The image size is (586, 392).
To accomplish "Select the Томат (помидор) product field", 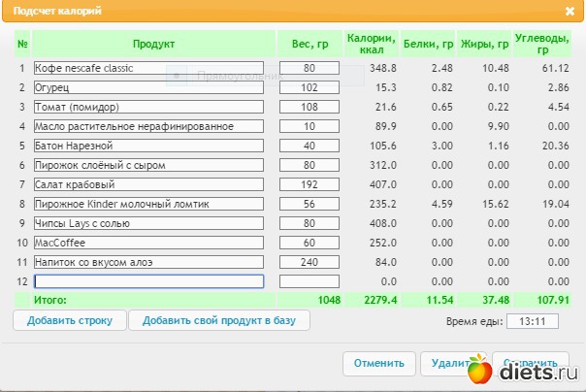I will (148, 107).
